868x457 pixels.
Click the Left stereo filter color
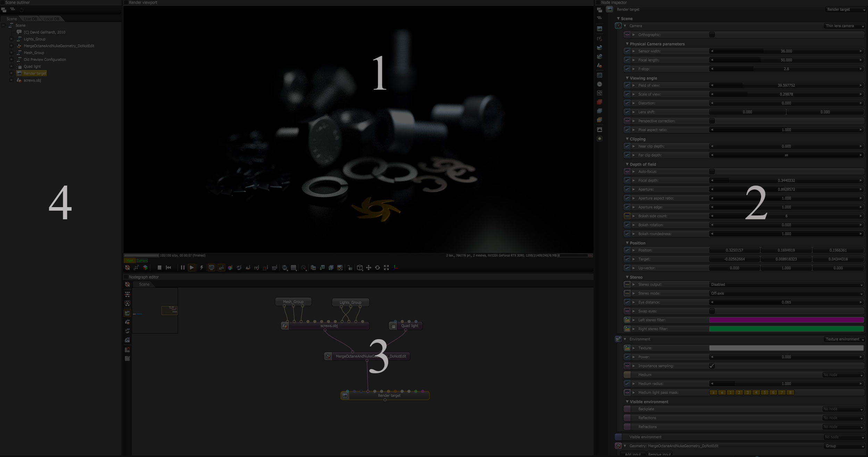coord(786,320)
